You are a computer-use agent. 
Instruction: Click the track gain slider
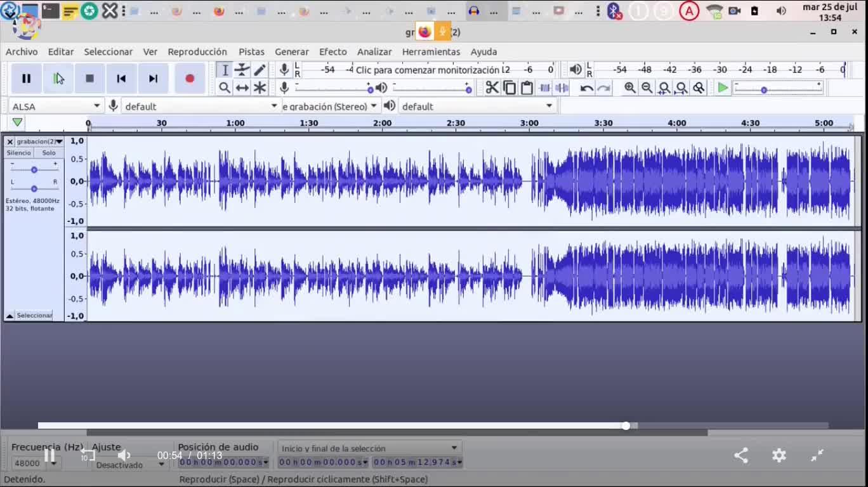tap(34, 169)
